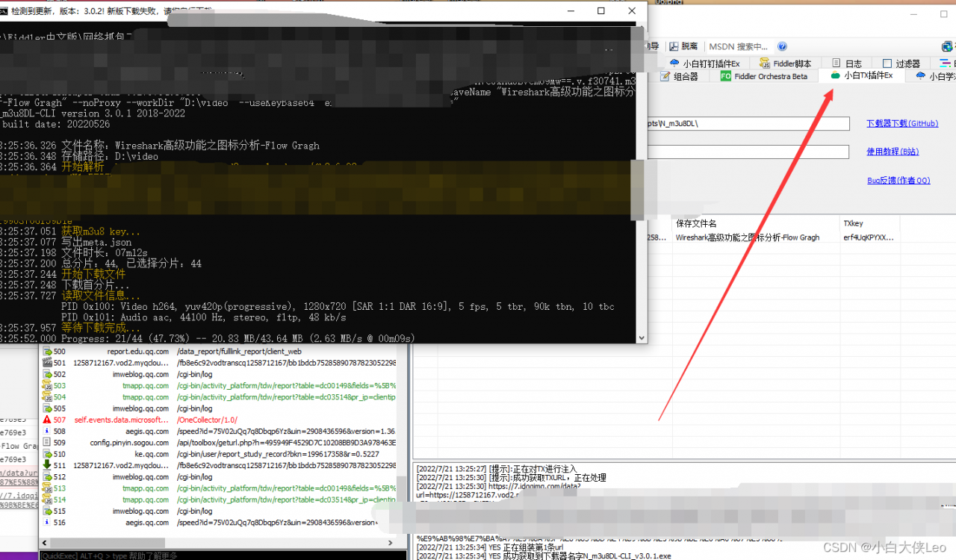Click the empty input below the path
This screenshot has width=956, height=560.
point(748,152)
